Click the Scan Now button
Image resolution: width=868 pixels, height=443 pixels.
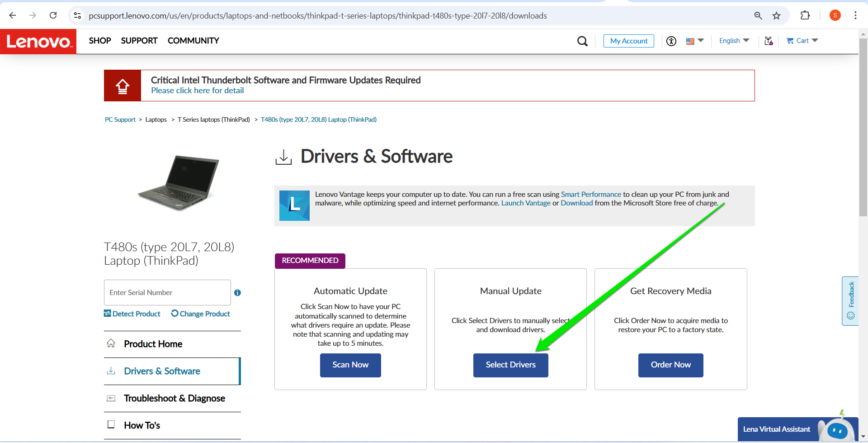click(350, 365)
